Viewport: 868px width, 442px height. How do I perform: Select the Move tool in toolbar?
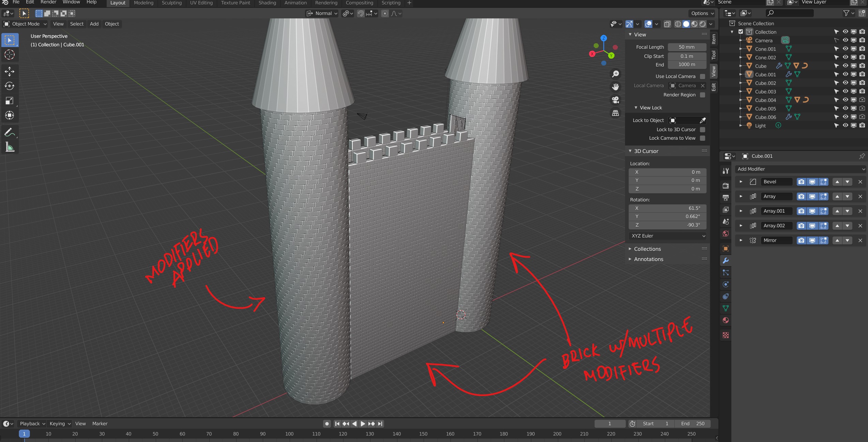click(10, 71)
